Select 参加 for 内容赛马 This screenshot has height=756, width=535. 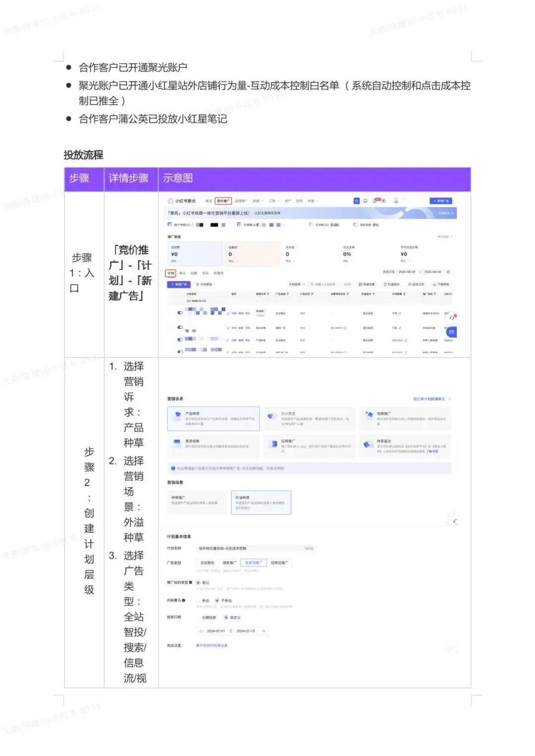[198, 601]
